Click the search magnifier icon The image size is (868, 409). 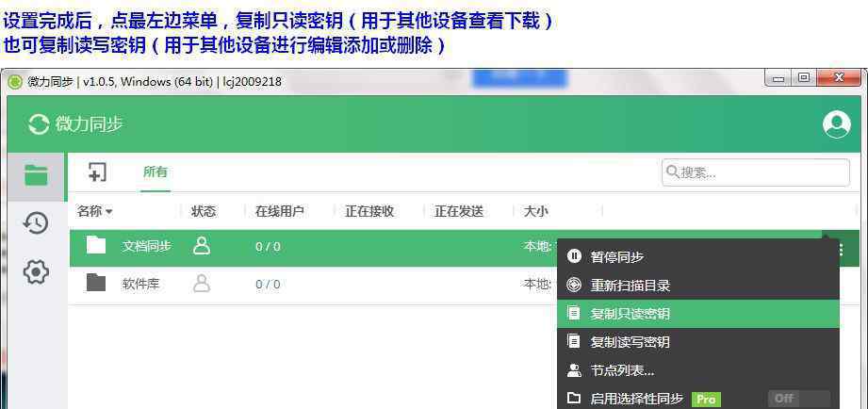(x=673, y=172)
